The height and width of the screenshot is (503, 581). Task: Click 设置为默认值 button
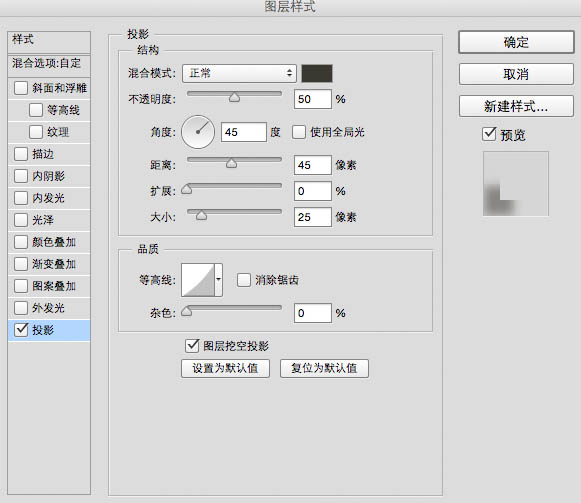[225, 368]
